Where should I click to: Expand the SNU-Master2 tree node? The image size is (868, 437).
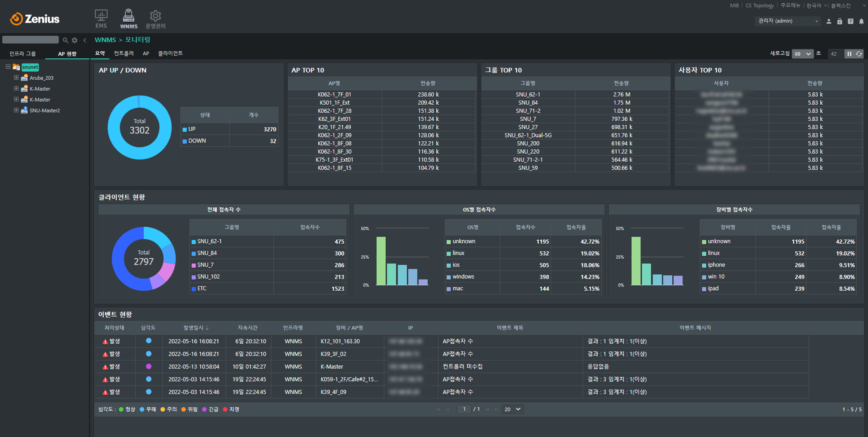coord(16,110)
